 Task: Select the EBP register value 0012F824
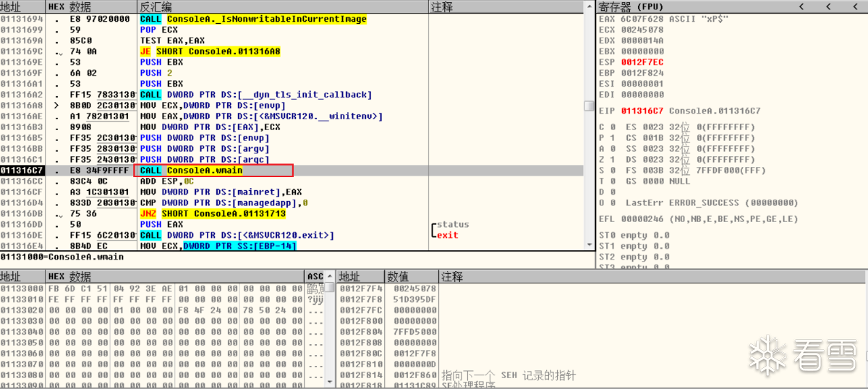641,73
